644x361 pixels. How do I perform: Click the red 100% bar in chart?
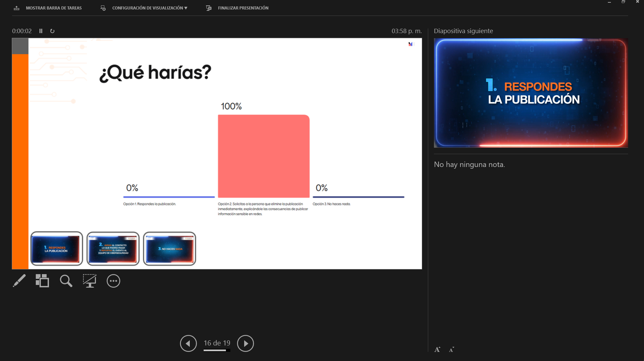click(x=263, y=156)
